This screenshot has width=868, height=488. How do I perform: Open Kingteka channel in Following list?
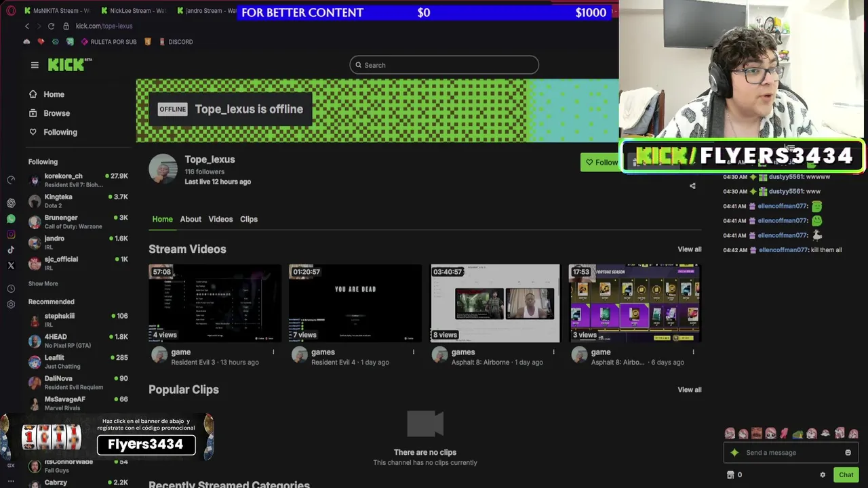pyautogui.click(x=78, y=201)
